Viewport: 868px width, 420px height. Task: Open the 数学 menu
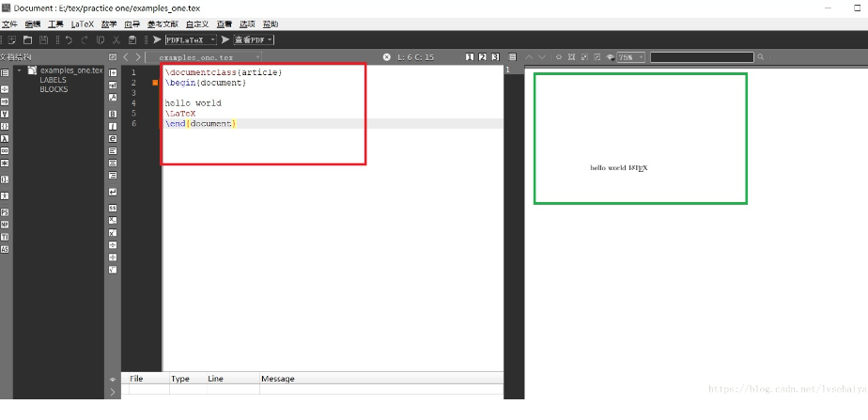coord(109,24)
